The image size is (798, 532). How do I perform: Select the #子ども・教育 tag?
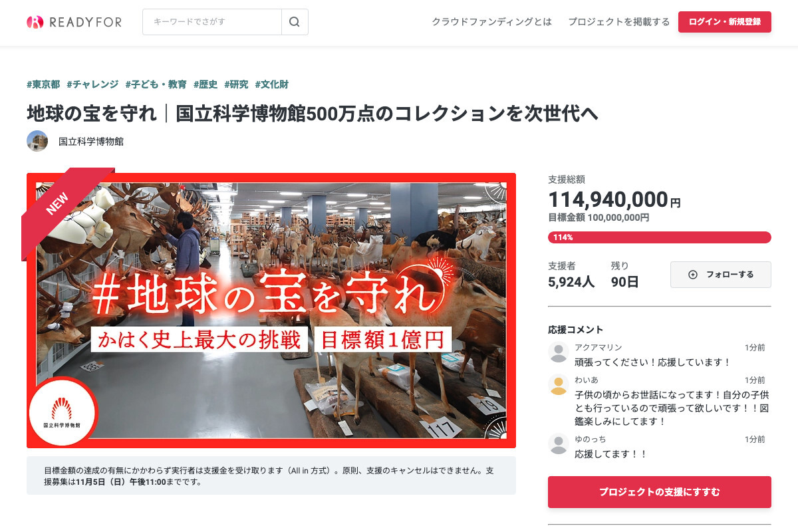coord(156,84)
